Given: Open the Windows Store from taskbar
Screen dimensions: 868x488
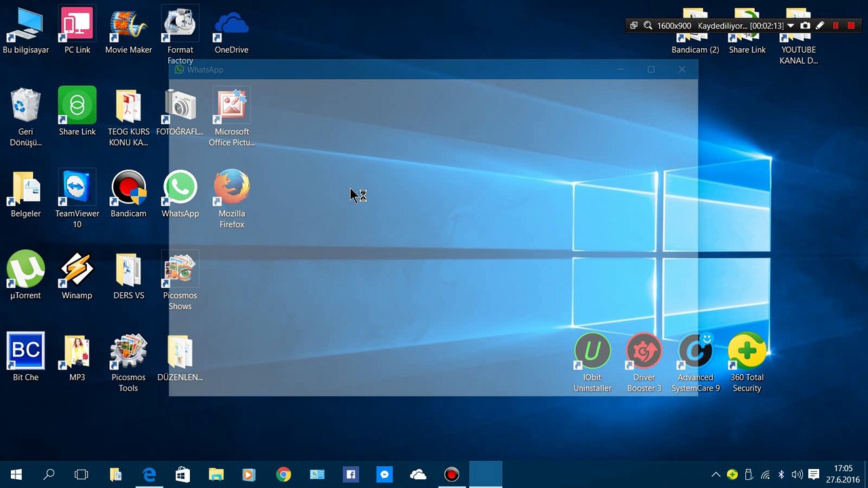Looking at the screenshot, I should (182, 474).
